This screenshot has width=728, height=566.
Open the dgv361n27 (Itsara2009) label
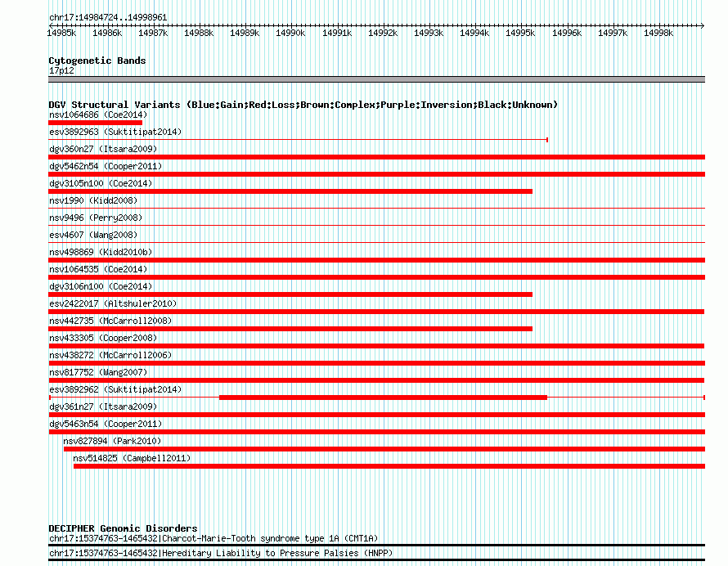(103, 407)
